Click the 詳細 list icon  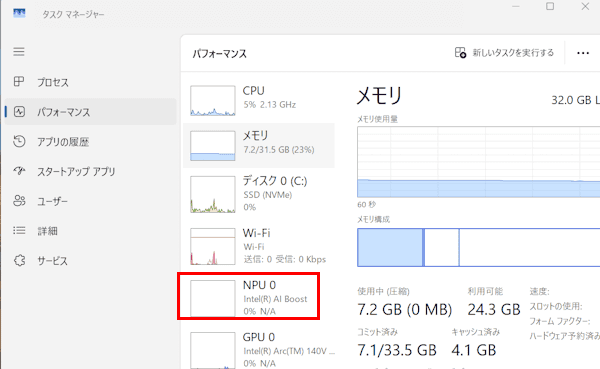19,230
